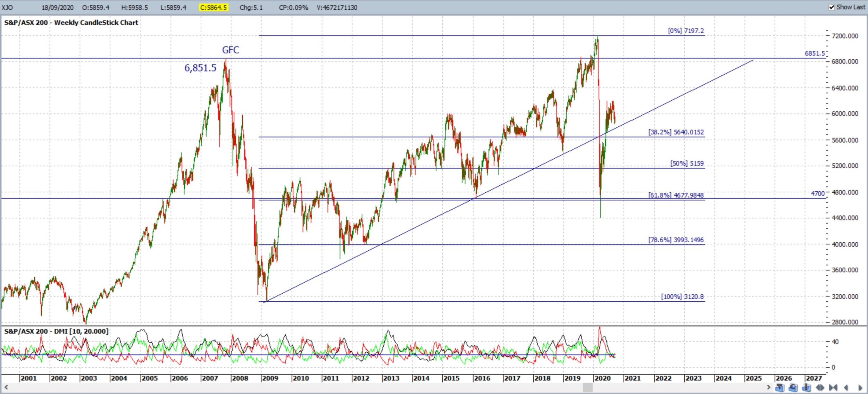Click the [61.8%] 4677.9848 Fibonacci label
Image resolution: width=868 pixels, height=394 pixels.
click(676, 195)
